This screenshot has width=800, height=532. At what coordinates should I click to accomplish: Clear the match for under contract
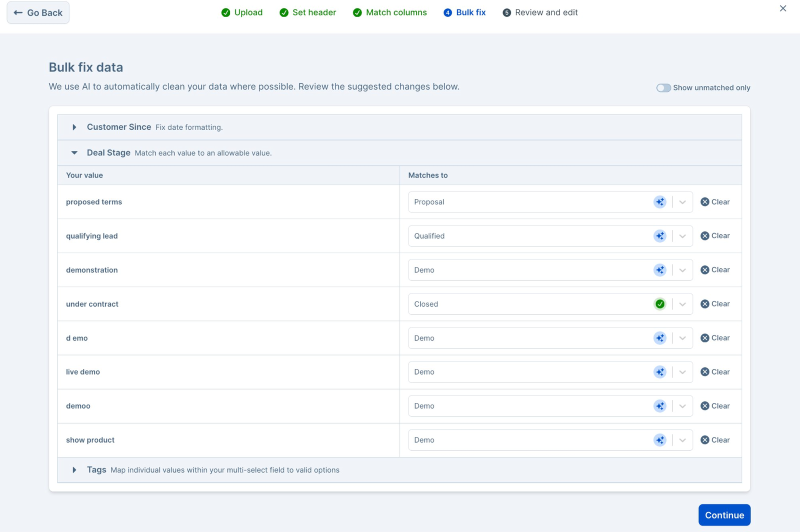click(715, 304)
